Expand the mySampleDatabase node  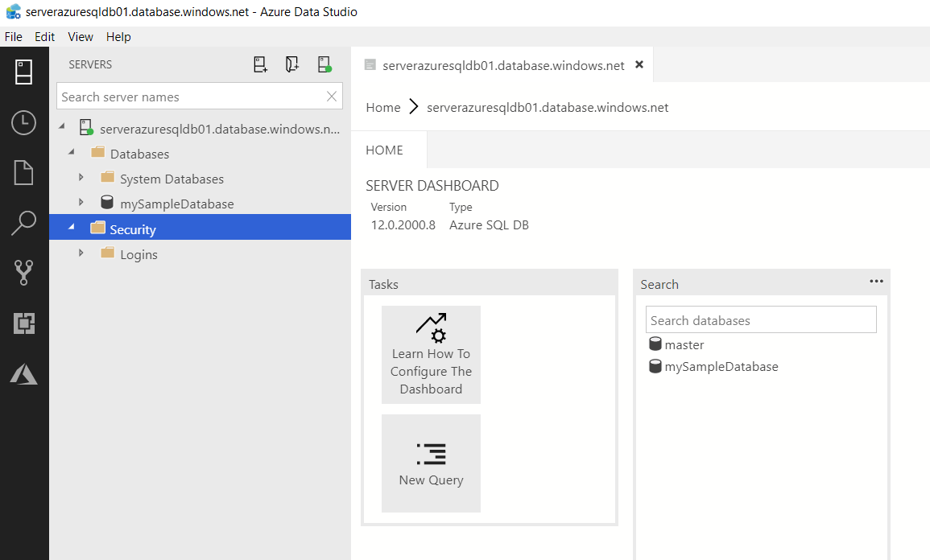click(x=81, y=202)
